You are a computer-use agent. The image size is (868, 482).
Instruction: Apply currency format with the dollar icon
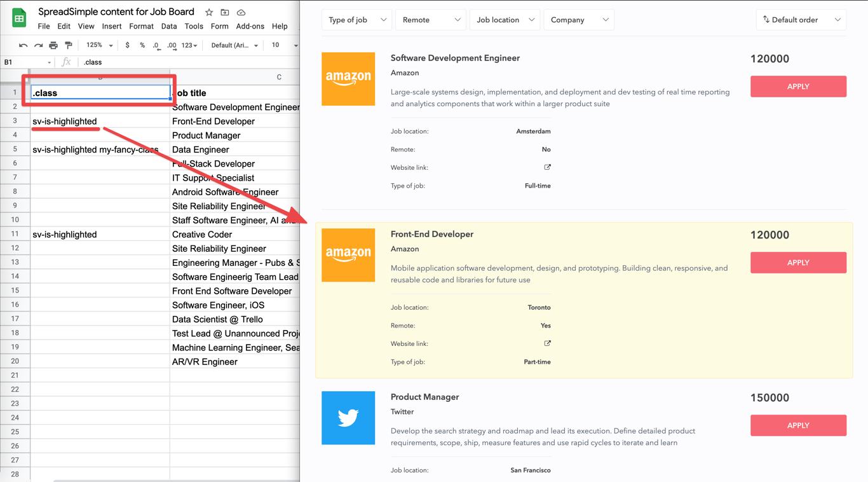(128, 45)
